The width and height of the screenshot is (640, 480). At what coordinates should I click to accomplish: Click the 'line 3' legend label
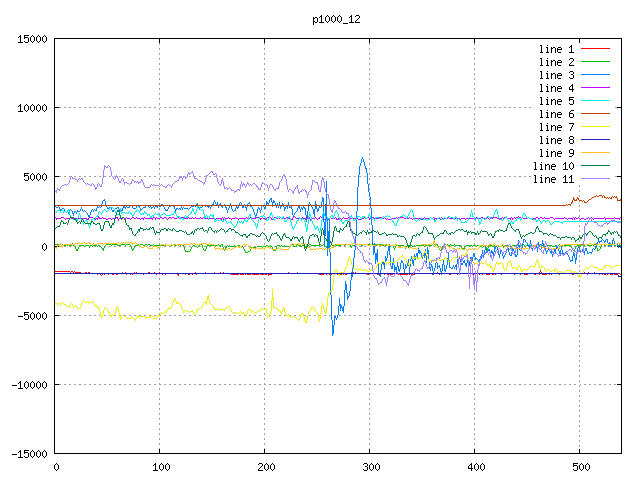(556, 75)
